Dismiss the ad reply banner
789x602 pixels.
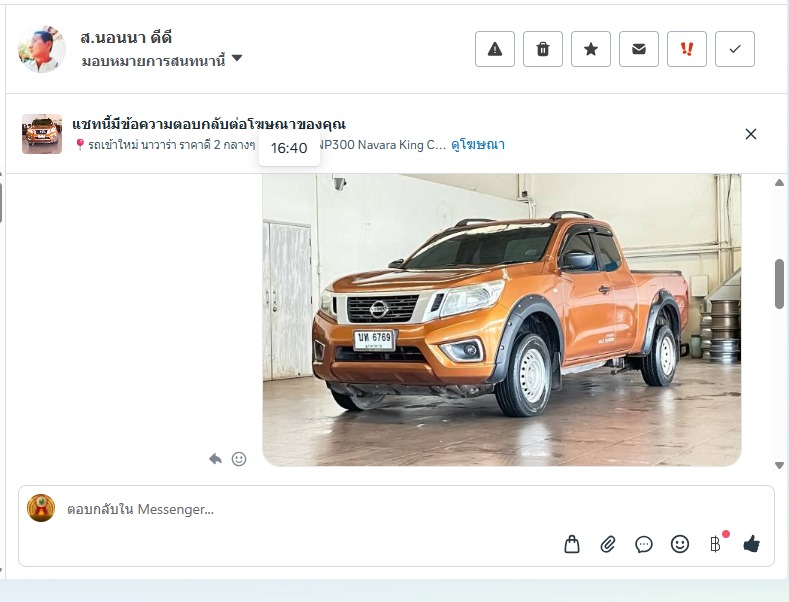pyautogui.click(x=751, y=134)
